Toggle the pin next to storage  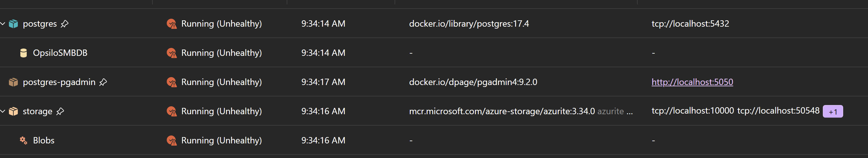point(60,111)
